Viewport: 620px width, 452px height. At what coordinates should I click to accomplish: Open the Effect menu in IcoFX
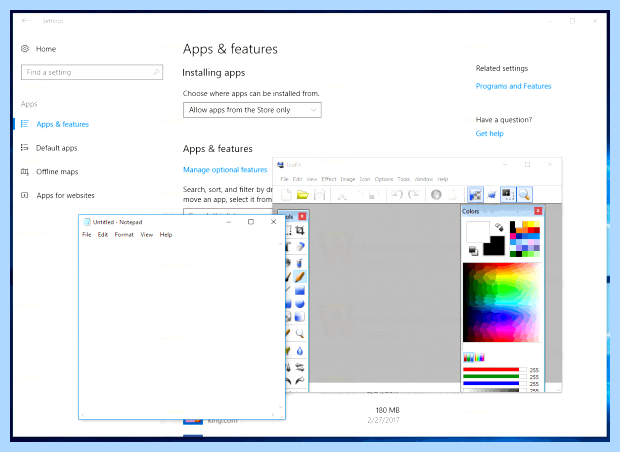click(x=329, y=179)
